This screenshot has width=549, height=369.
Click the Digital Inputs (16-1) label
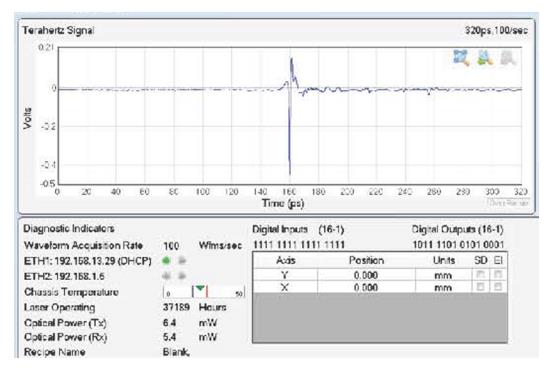click(298, 230)
